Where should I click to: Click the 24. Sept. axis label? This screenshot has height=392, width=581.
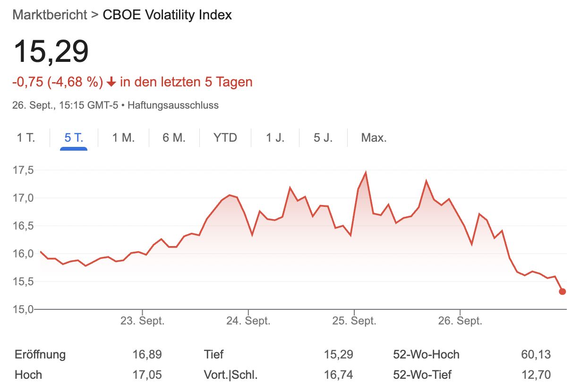(x=248, y=321)
